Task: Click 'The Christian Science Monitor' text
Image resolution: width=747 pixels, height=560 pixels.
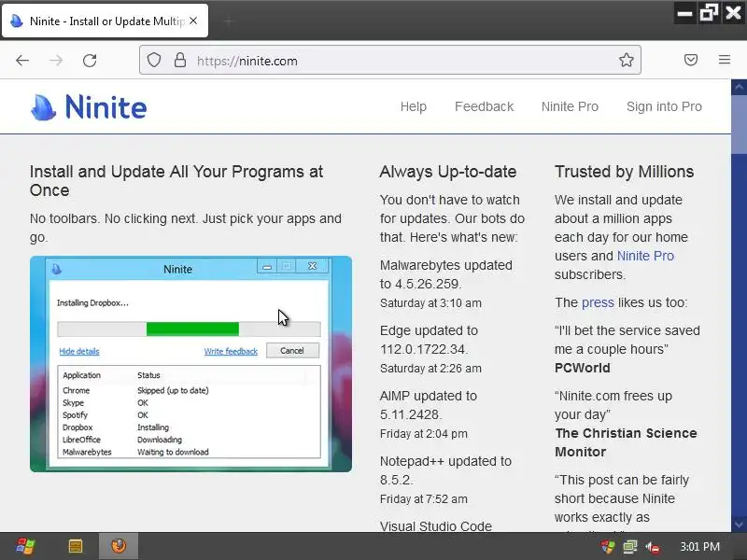Action: click(626, 442)
